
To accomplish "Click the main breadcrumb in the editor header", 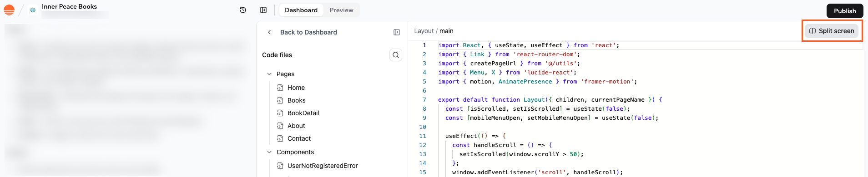I will tap(446, 31).
